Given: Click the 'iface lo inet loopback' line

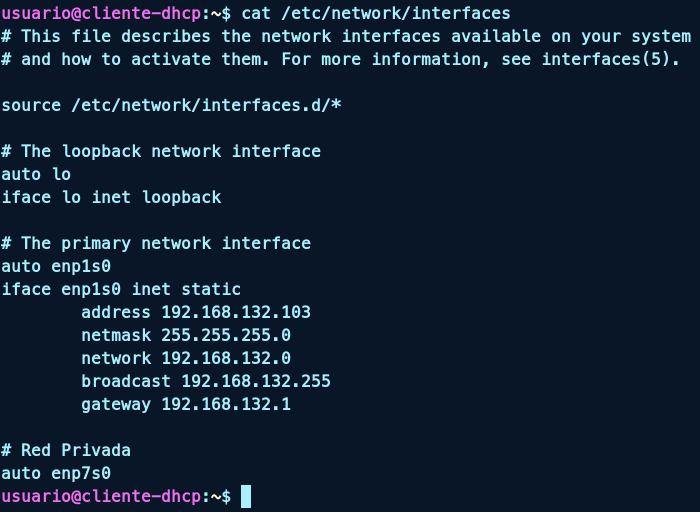Looking at the screenshot, I should (x=111, y=197).
